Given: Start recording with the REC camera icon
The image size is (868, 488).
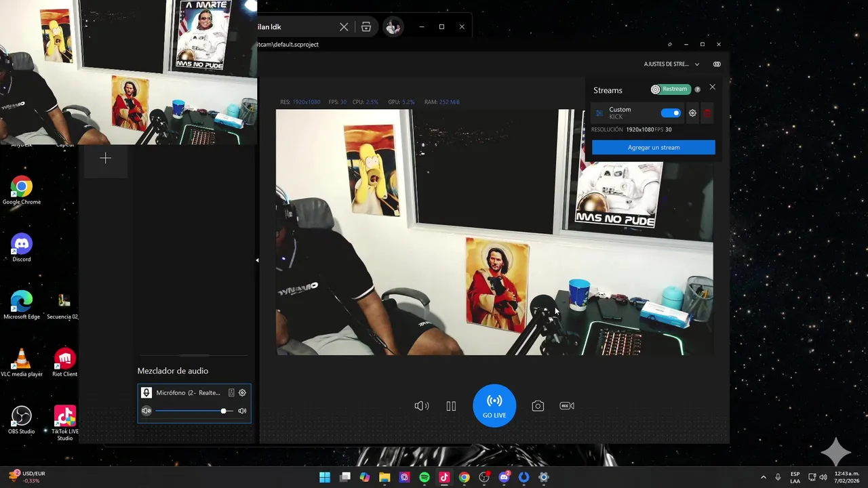Looking at the screenshot, I should coord(567,406).
